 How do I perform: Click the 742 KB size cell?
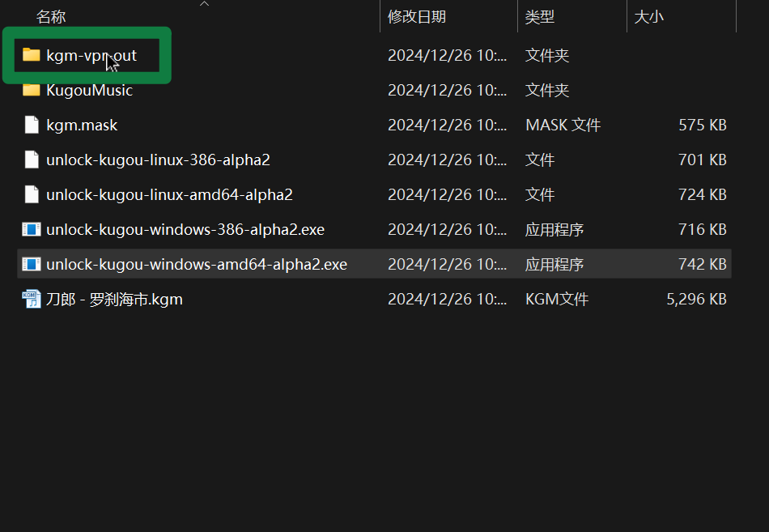click(x=703, y=265)
